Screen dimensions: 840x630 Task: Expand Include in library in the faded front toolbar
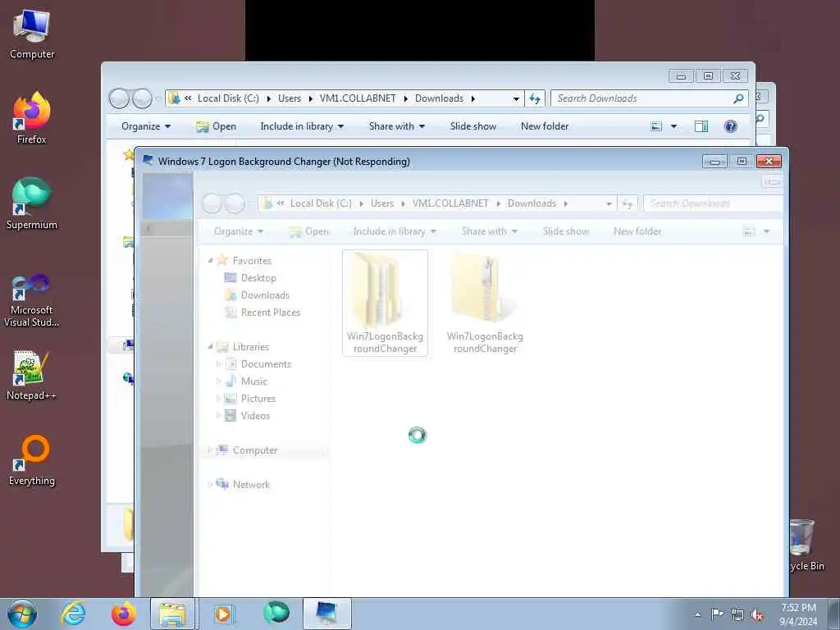[395, 231]
